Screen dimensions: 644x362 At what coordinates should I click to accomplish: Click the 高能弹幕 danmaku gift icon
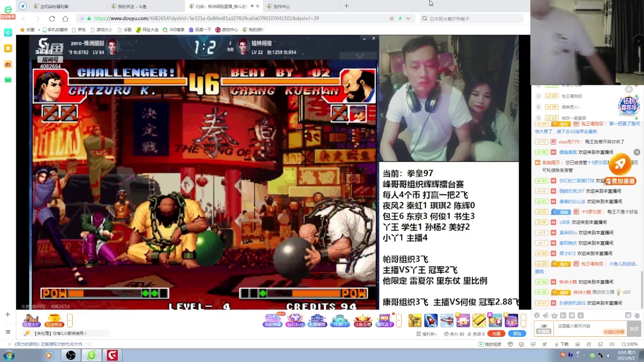point(273,321)
